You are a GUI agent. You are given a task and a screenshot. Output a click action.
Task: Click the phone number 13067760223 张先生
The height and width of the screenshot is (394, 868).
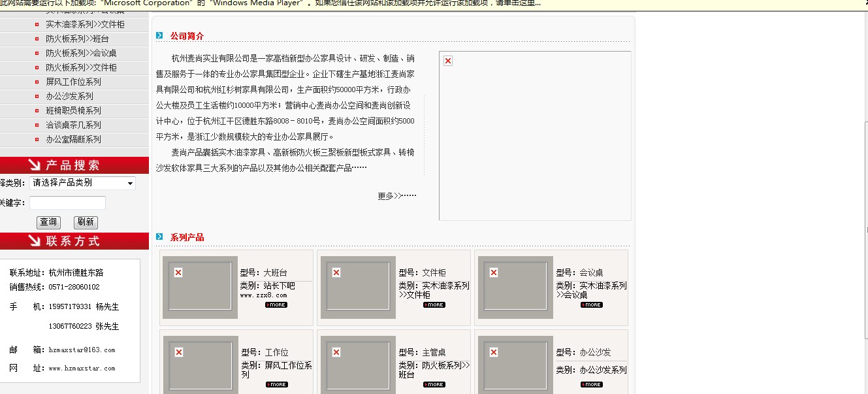pyautogui.click(x=84, y=327)
